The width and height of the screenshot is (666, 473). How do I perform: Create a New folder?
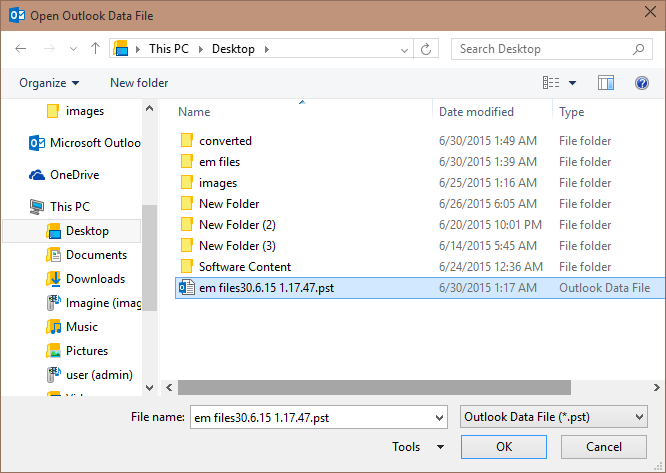pyautogui.click(x=139, y=83)
